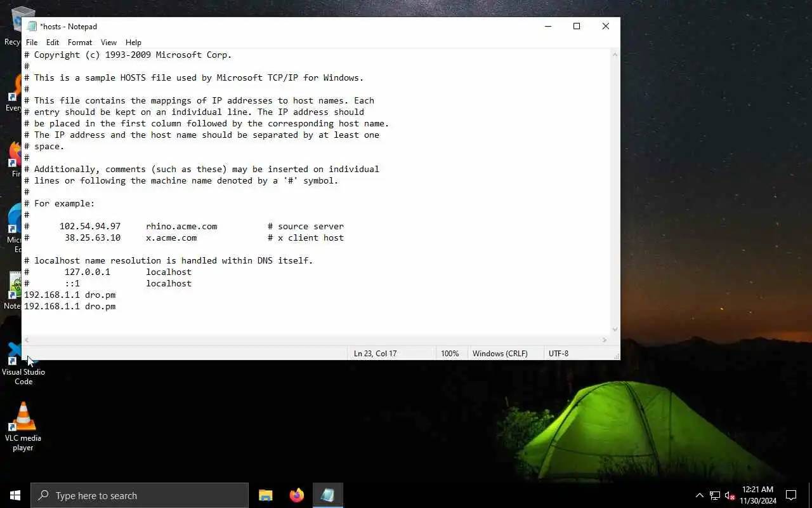
Task: Click the 'Additionally, comments' line
Action: (x=202, y=169)
